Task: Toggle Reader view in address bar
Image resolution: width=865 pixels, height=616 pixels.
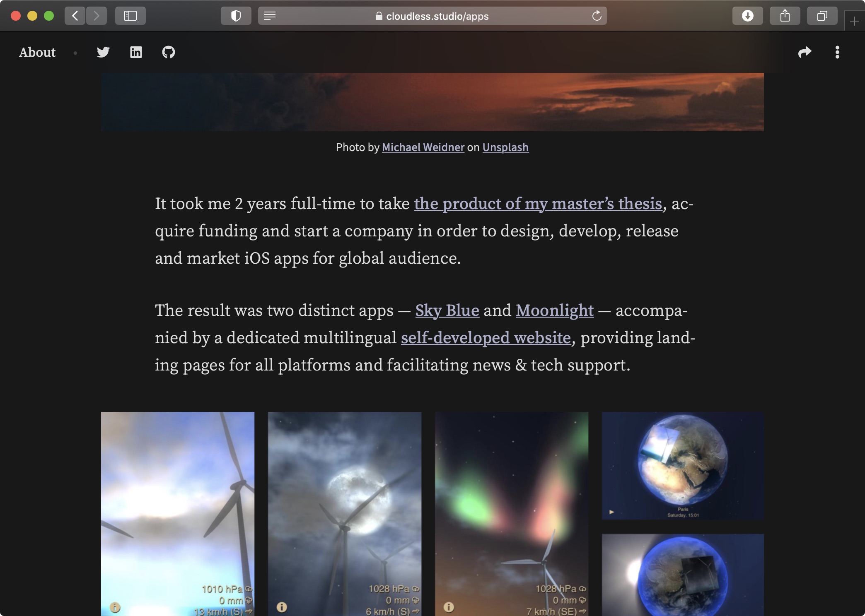Action: point(270,16)
